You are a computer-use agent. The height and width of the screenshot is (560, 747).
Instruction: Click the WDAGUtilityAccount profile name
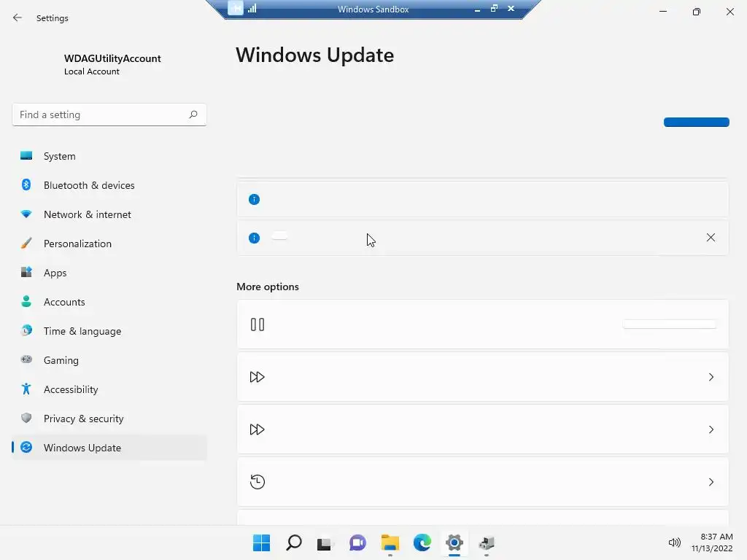(x=112, y=58)
